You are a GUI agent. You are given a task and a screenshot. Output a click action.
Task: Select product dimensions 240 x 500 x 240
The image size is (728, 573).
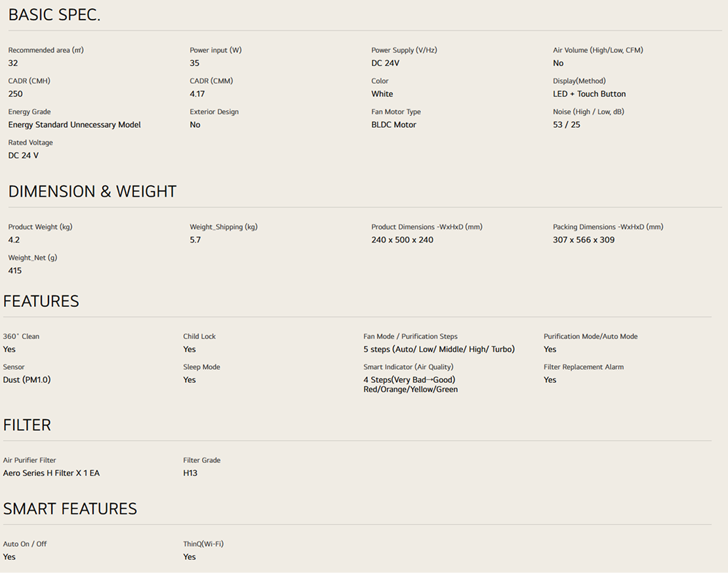[x=402, y=240]
